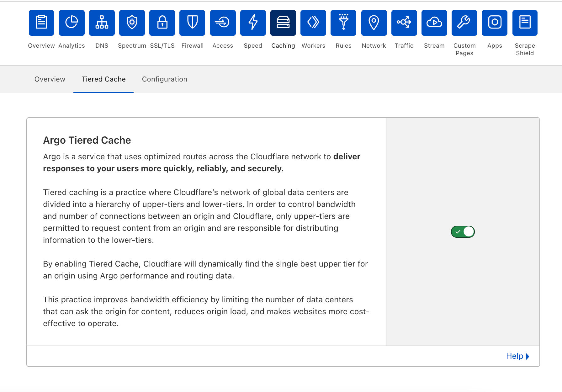Switch to the Overview sub-tab under Caching

[x=50, y=79]
